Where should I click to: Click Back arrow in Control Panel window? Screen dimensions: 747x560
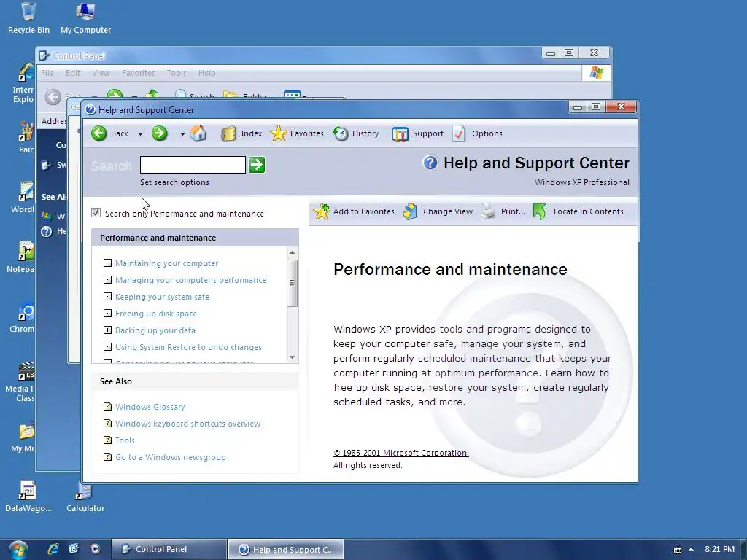[x=53, y=97]
